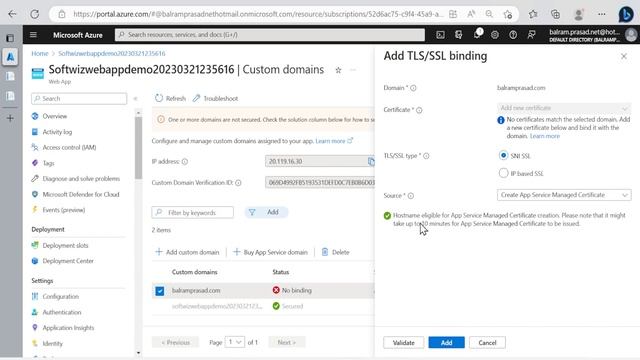
Task: Delete the selected custom domain
Action: coord(336,252)
